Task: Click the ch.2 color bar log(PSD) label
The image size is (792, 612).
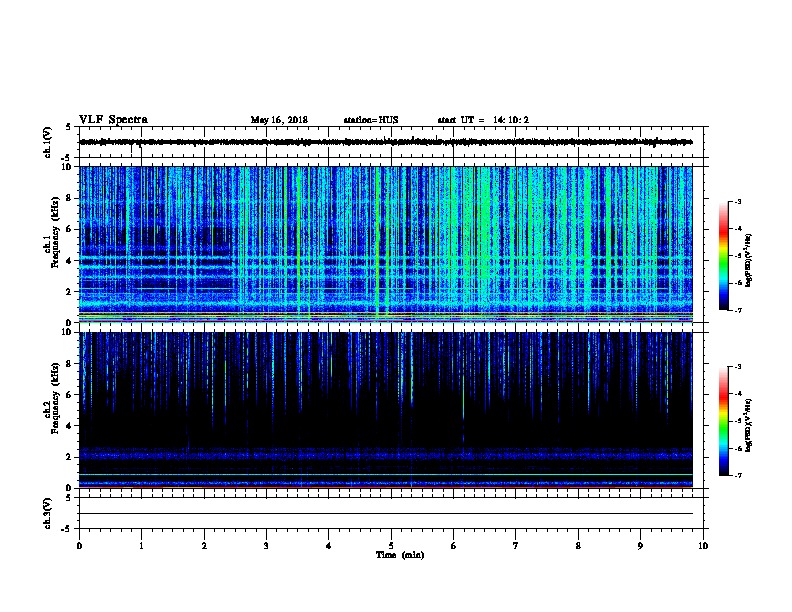Action: tap(749, 425)
